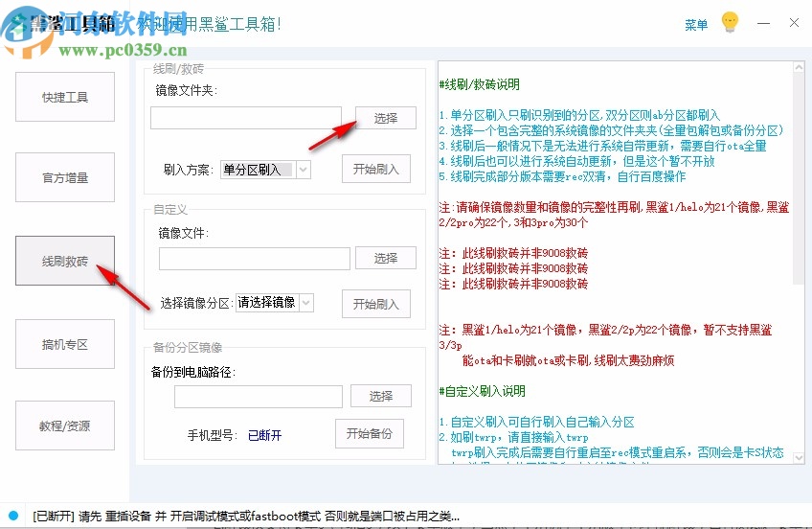Click the instructions panel scroll-up arrow
The height and width of the screenshot is (529, 812).
pos(799,67)
